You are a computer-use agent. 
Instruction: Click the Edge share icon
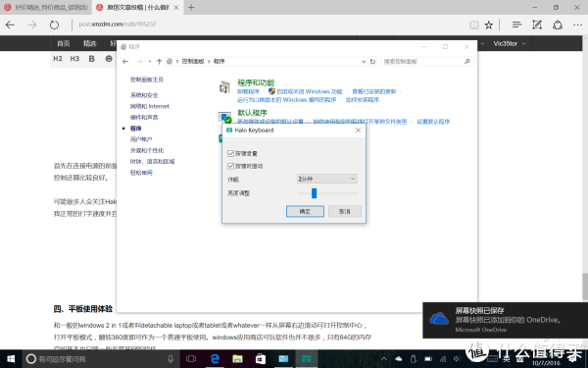[558, 25]
